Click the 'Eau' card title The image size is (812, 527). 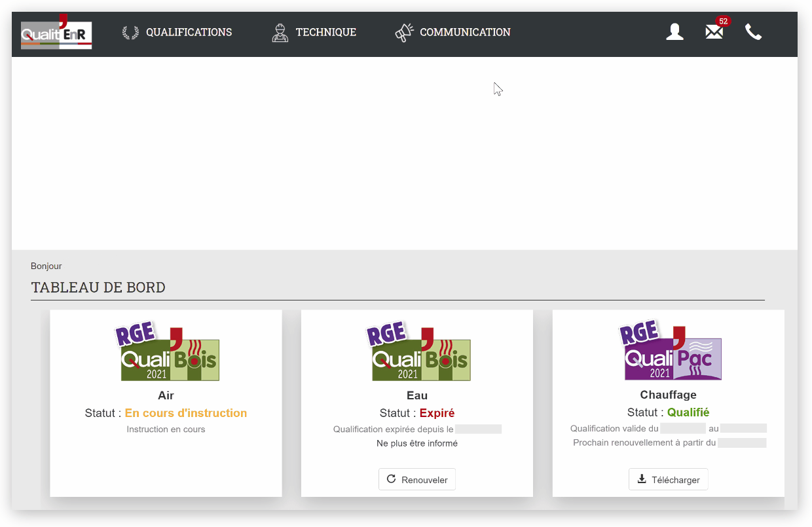click(417, 395)
